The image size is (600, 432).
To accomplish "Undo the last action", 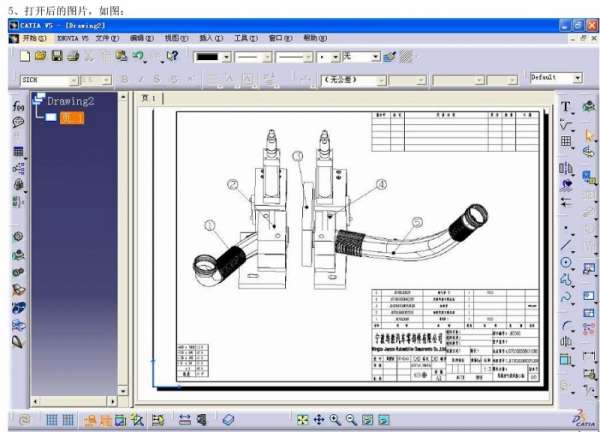I will click(x=138, y=56).
